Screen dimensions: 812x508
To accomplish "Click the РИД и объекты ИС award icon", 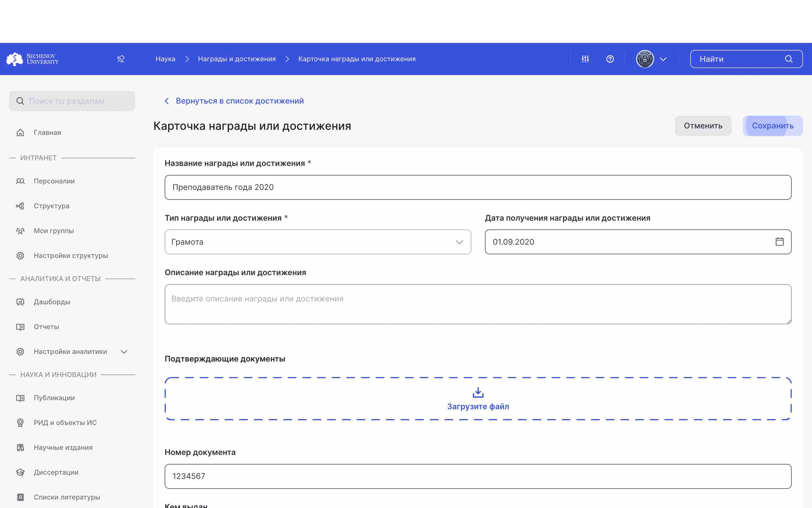I will point(20,423).
